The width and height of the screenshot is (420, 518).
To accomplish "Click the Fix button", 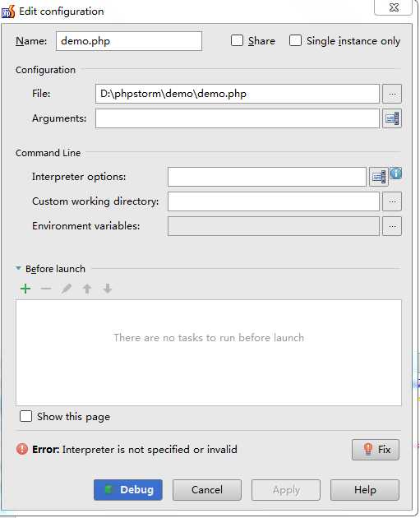I will pos(376,450).
